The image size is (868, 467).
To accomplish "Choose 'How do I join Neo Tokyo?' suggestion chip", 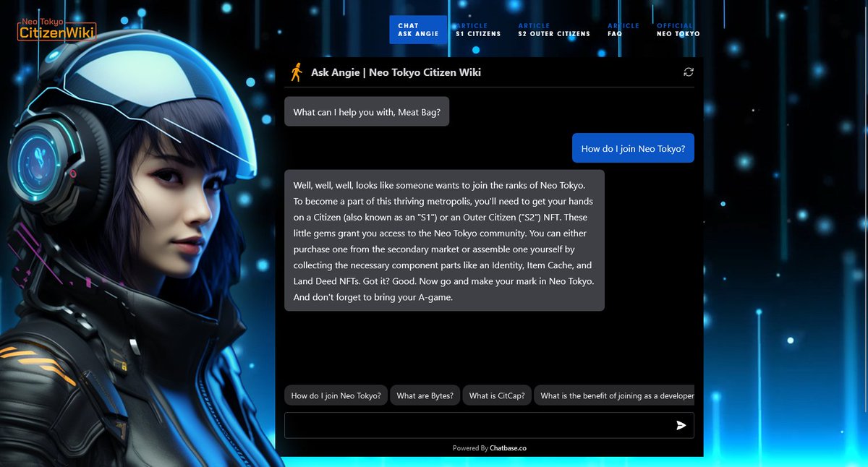I will 336,395.
